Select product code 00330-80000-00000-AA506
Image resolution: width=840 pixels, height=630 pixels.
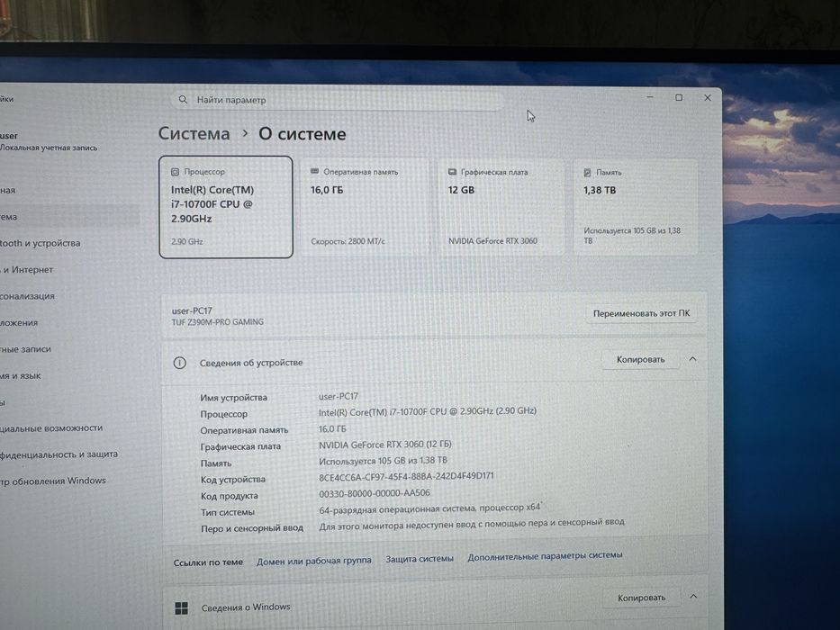375,493
